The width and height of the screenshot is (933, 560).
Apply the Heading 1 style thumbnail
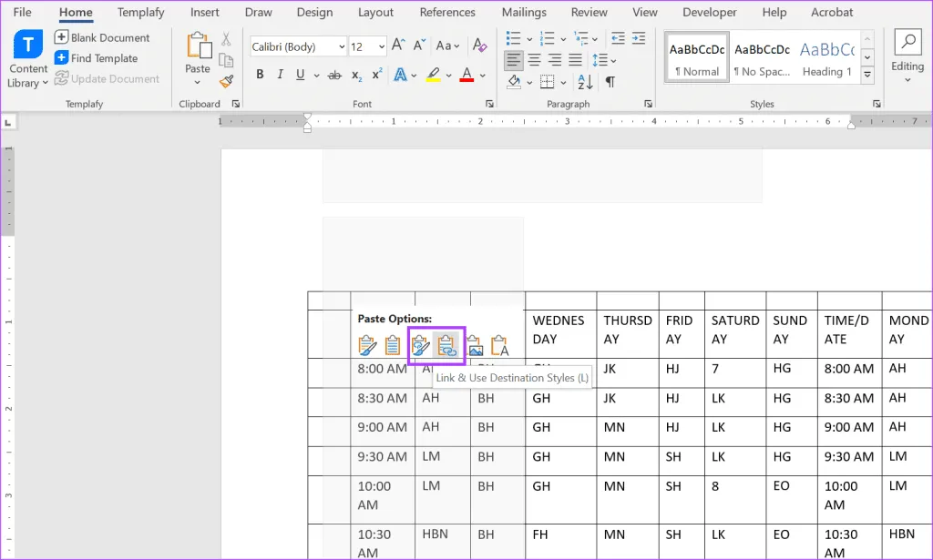pos(826,59)
